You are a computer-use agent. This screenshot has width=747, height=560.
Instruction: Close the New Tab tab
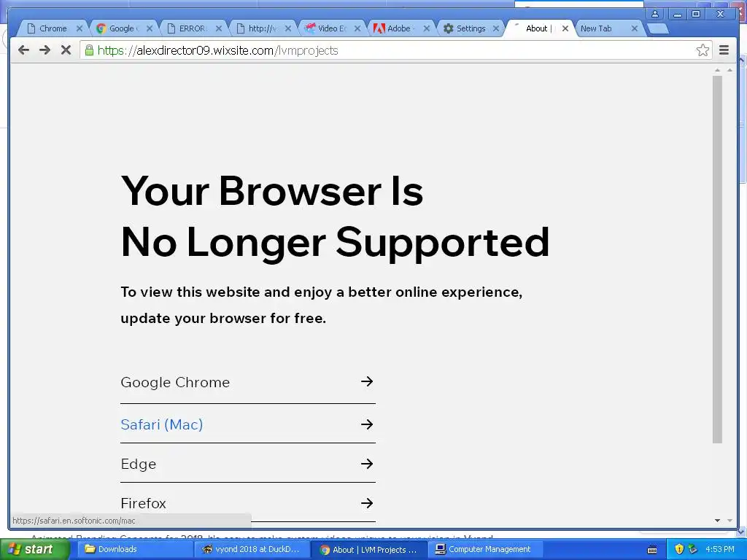634,28
